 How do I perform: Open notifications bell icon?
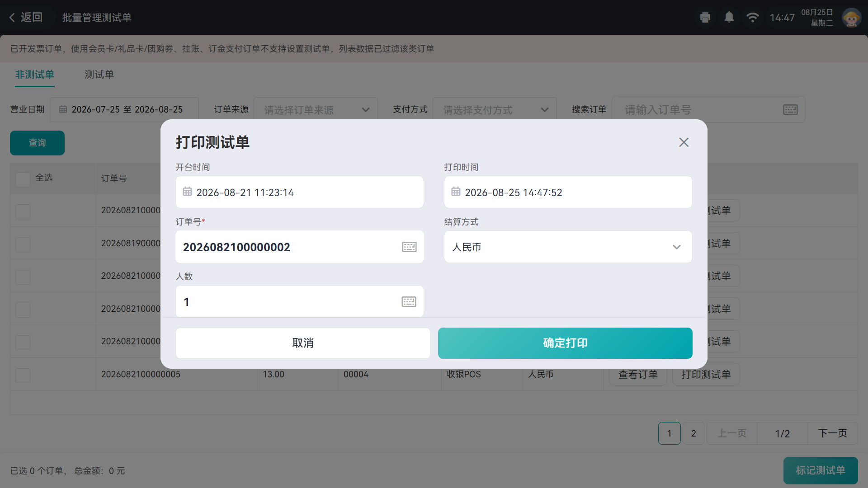pos(729,17)
